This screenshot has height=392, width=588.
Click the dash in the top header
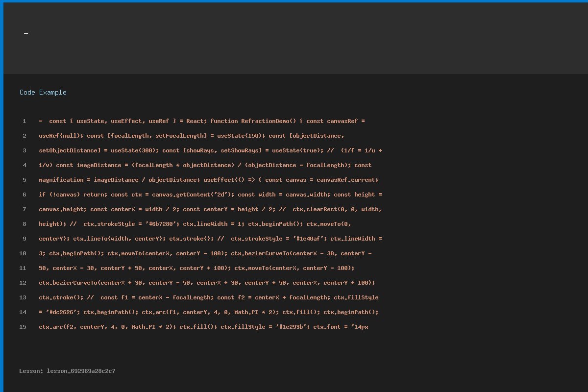click(x=26, y=33)
